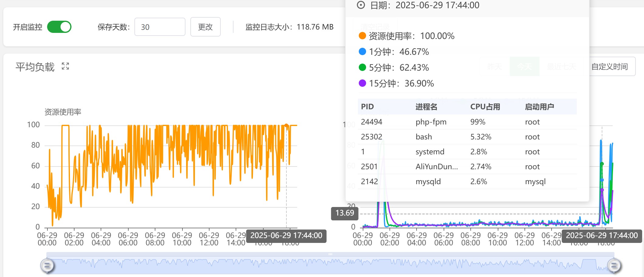Click the AliYunDun... process name

click(x=437, y=167)
